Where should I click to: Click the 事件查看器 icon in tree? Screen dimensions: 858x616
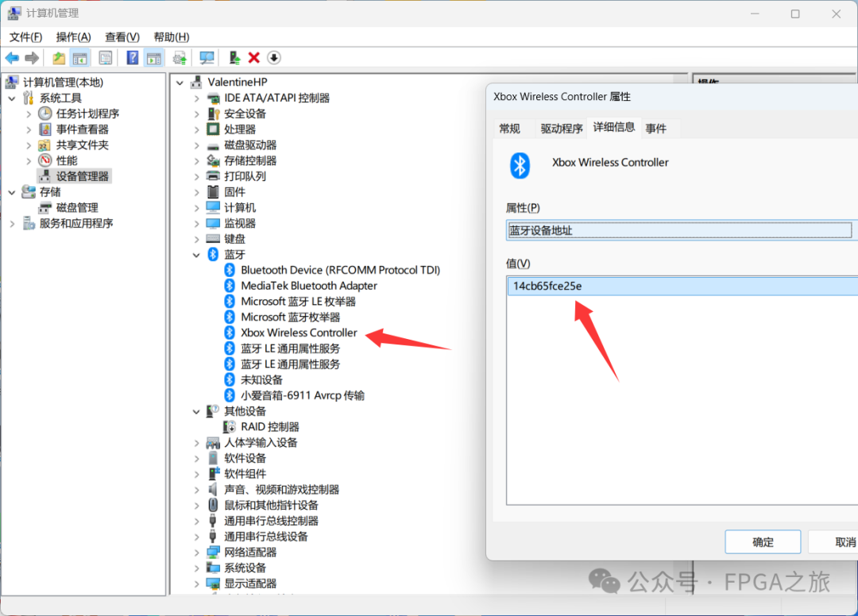44,129
